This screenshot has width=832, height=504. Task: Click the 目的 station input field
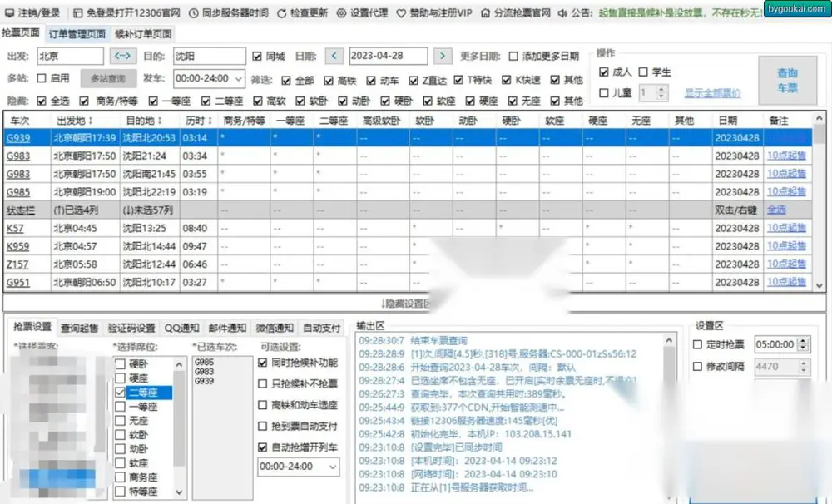(x=210, y=56)
